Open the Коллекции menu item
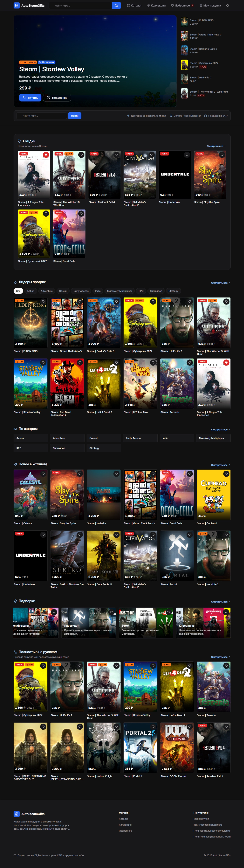This screenshot has height=868, width=244. tap(156, 5)
